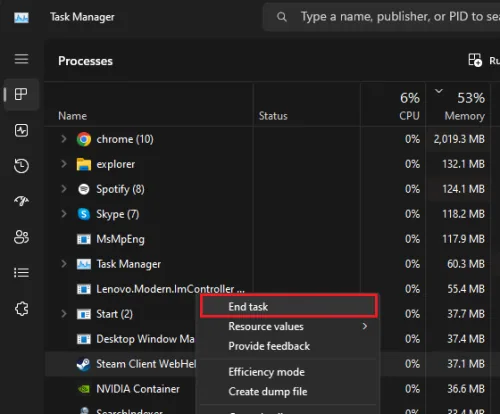This screenshot has height=414, width=500.
Task: Open the App history sidebar icon
Action: tap(21, 166)
